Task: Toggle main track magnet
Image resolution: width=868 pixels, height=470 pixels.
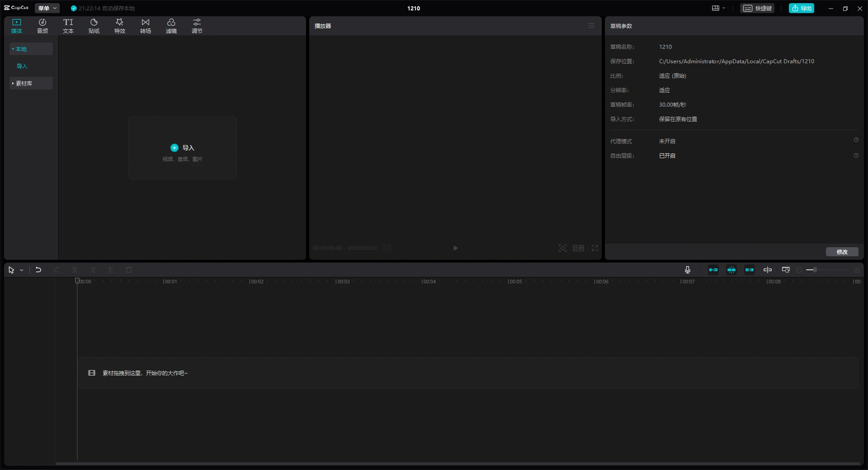Action: pyautogui.click(x=713, y=270)
